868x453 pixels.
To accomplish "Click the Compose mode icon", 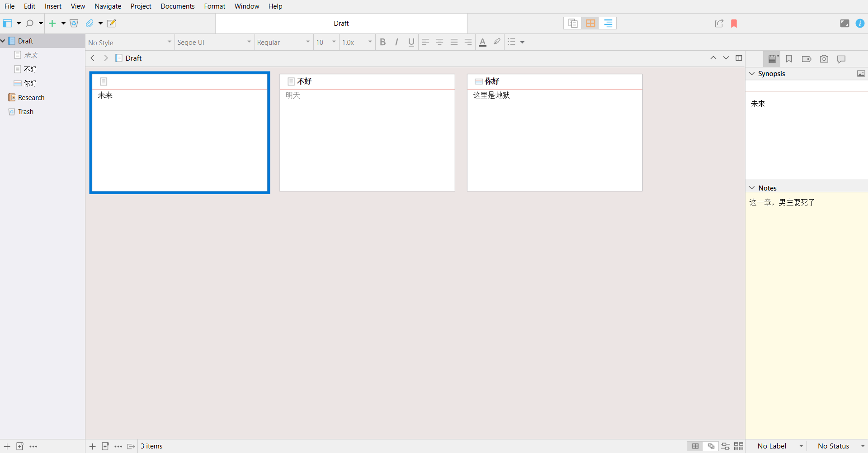I will coord(844,24).
